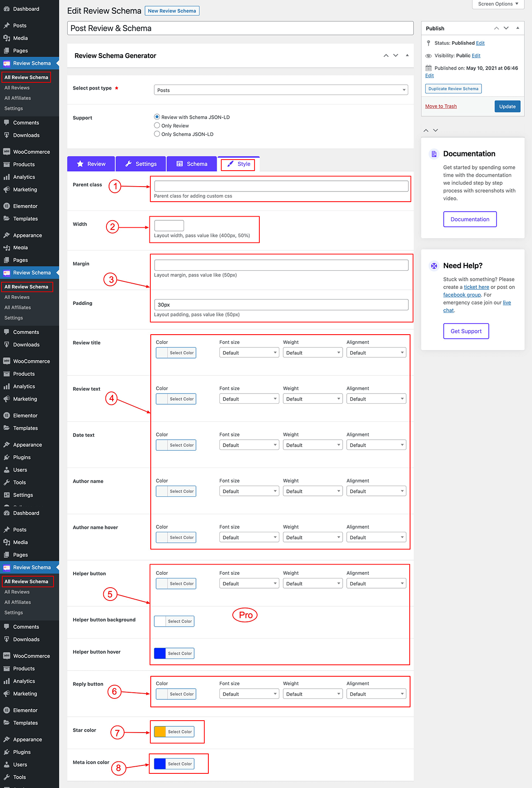Open Review title Font size dropdown
The image size is (532, 788).
point(249,353)
